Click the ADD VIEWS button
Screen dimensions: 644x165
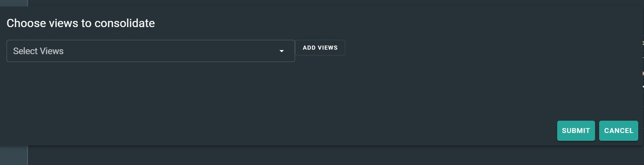320,48
